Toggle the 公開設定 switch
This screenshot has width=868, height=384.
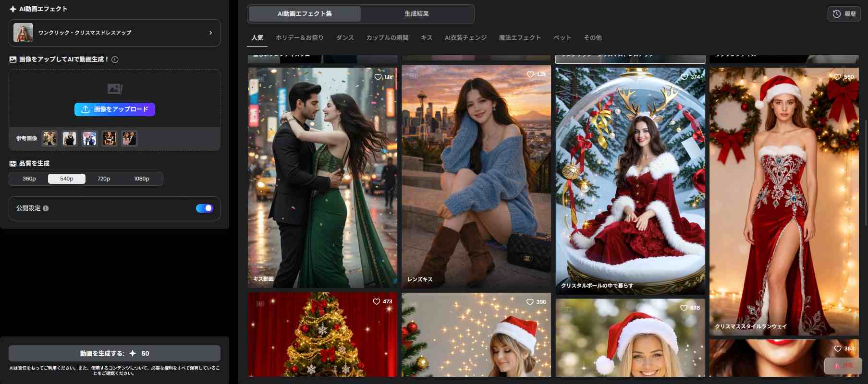(204, 208)
